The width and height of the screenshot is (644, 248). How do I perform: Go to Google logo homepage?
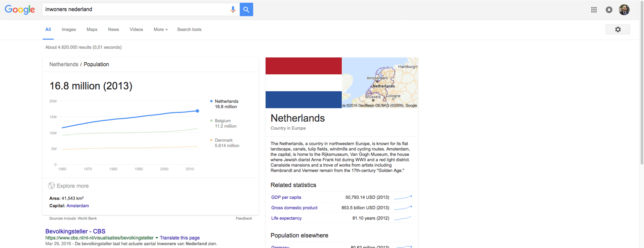20,10
